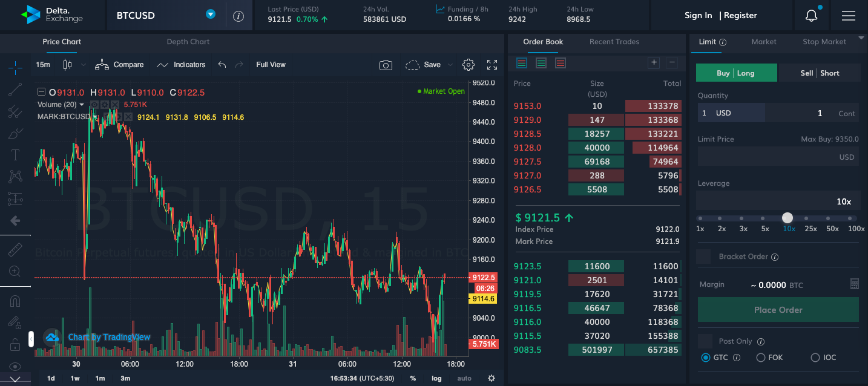Take a chart snapshot with the camera icon
This screenshot has width=868, height=386.
point(386,65)
